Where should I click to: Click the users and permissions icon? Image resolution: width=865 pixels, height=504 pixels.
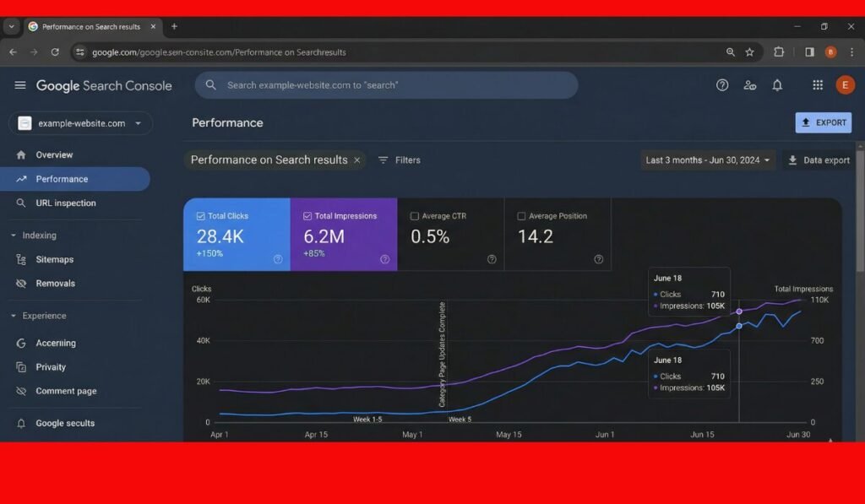click(x=749, y=85)
